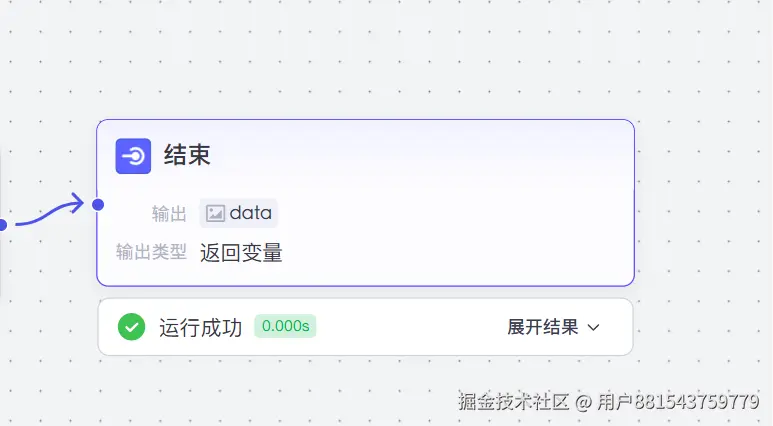
Task: Select the data output variable tag
Action: pyautogui.click(x=239, y=213)
